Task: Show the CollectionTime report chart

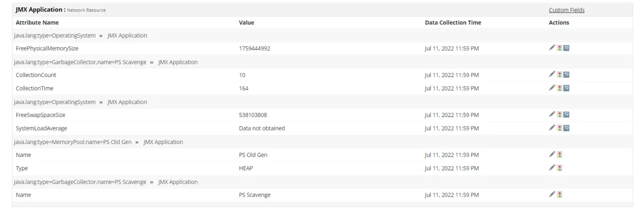Action: tap(566, 88)
